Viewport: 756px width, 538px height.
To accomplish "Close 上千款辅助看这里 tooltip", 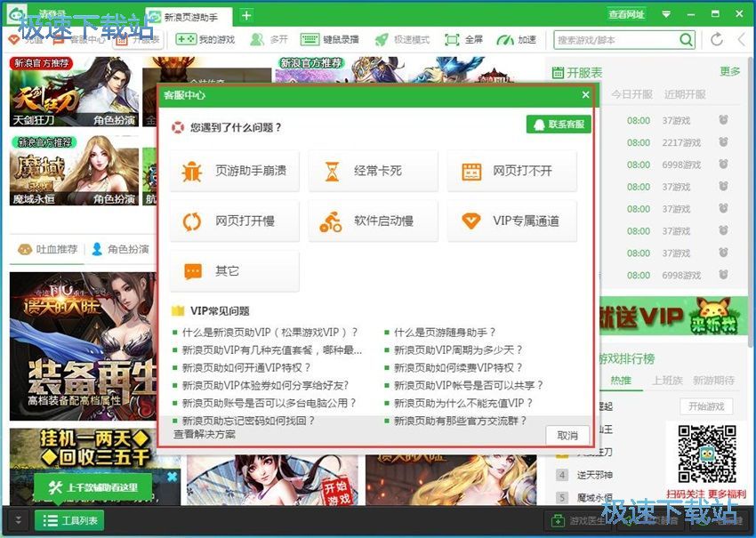I will pos(173,477).
